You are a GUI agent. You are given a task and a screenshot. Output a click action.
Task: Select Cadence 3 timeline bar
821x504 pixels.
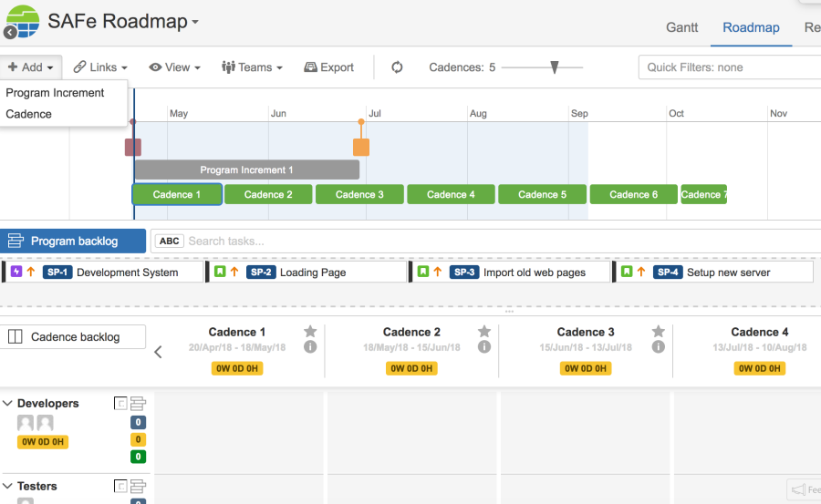pos(359,194)
